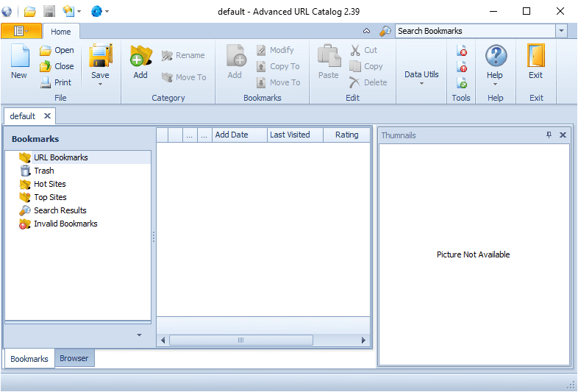578x392 pixels.
Task: Open the orange application menu button
Action: point(21,31)
